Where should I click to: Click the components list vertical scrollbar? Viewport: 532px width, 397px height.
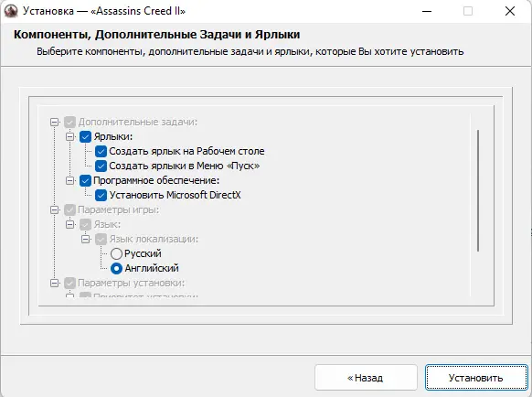[478, 190]
